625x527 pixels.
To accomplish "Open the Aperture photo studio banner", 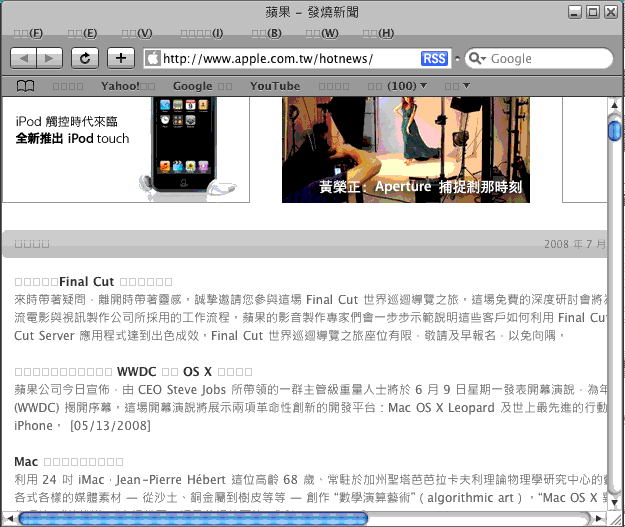I will pyautogui.click(x=406, y=150).
